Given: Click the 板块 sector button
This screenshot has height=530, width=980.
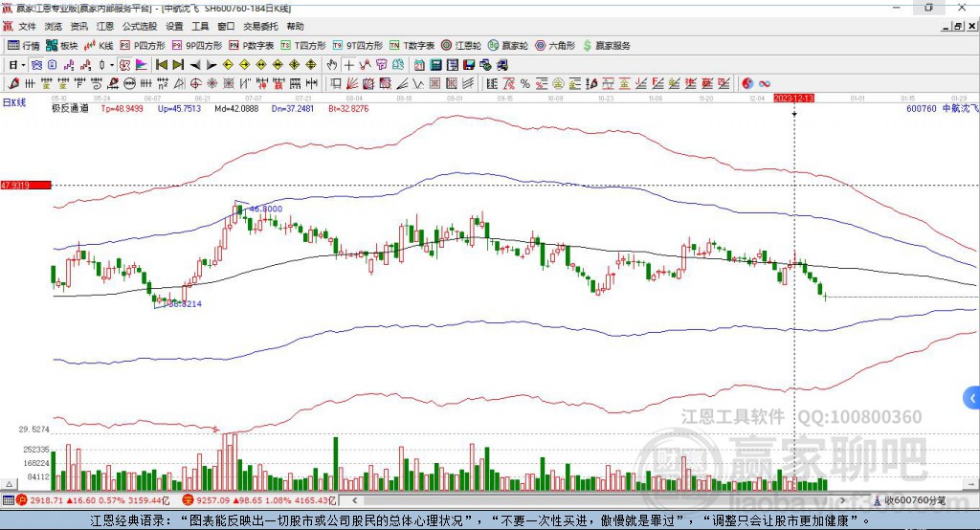Looking at the screenshot, I should tap(62, 45).
